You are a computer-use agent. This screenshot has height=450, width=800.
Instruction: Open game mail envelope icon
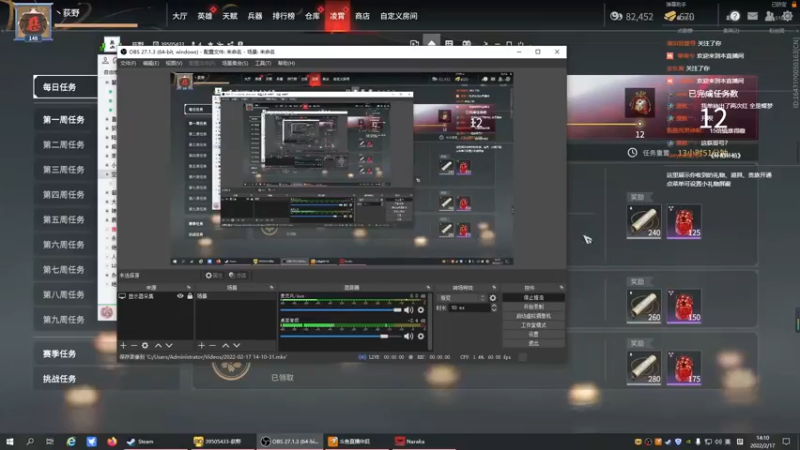(753, 16)
